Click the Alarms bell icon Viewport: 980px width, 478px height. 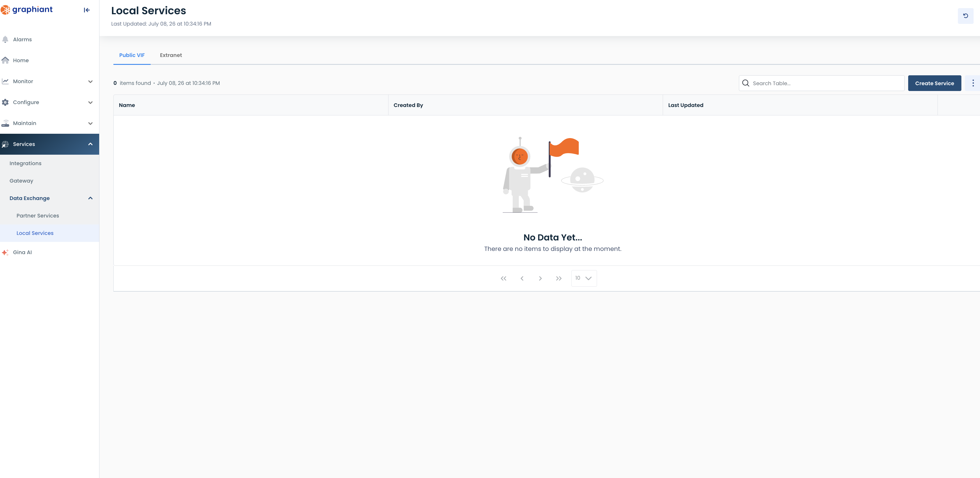tap(5, 40)
